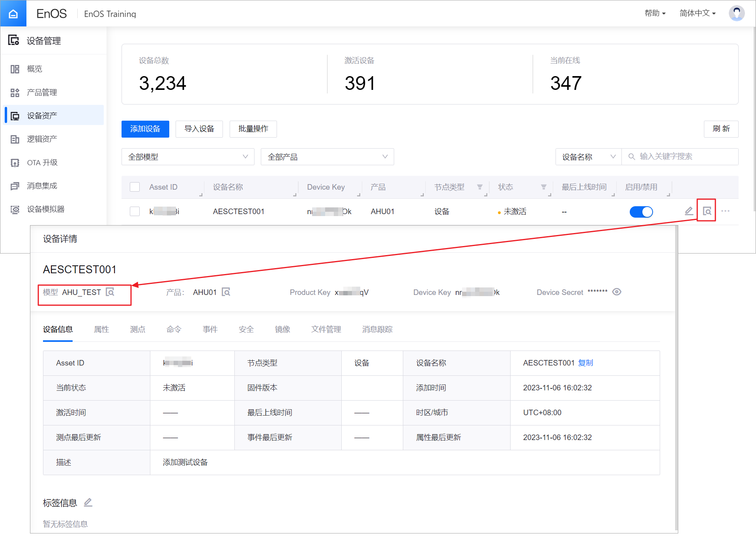Open 产品管理 in the sidebar
The height and width of the screenshot is (539, 756).
click(42, 92)
